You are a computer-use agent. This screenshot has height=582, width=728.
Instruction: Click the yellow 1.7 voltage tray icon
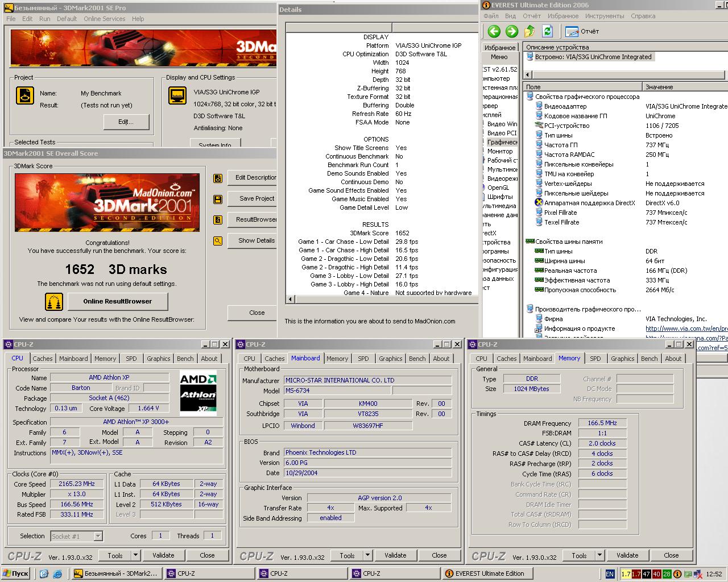pos(626,574)
